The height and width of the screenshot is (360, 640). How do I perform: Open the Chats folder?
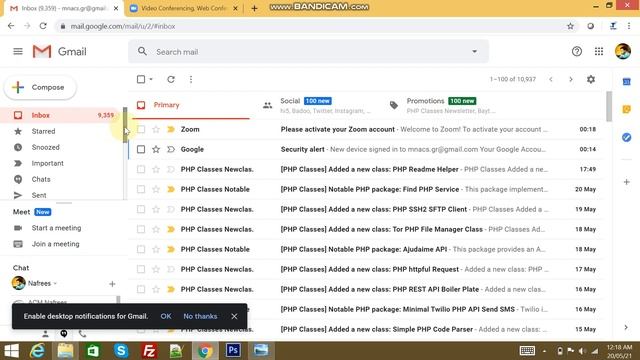click(x=61, y=179)
